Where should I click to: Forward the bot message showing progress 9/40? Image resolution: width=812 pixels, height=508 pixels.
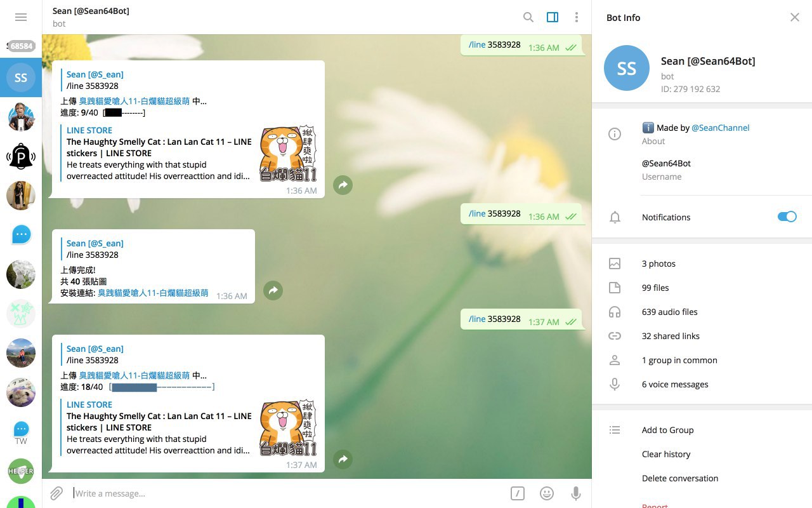pyautogui.click(x=343, y=185)
